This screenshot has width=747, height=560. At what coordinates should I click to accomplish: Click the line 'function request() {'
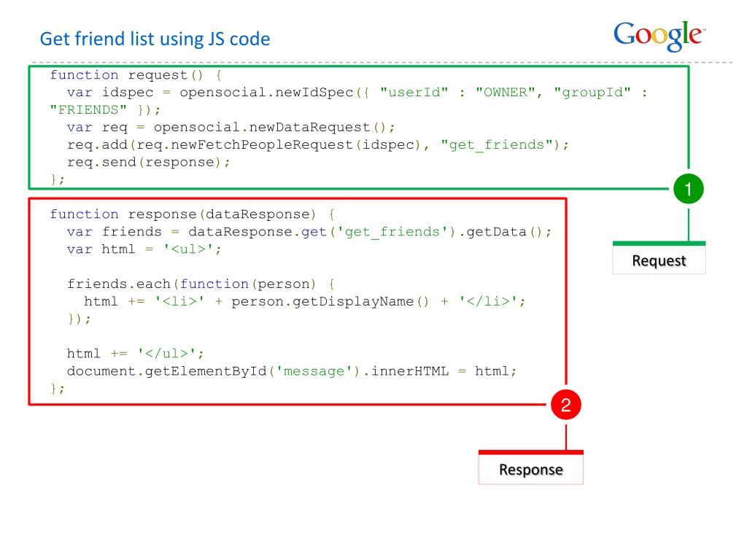(136, 75)
